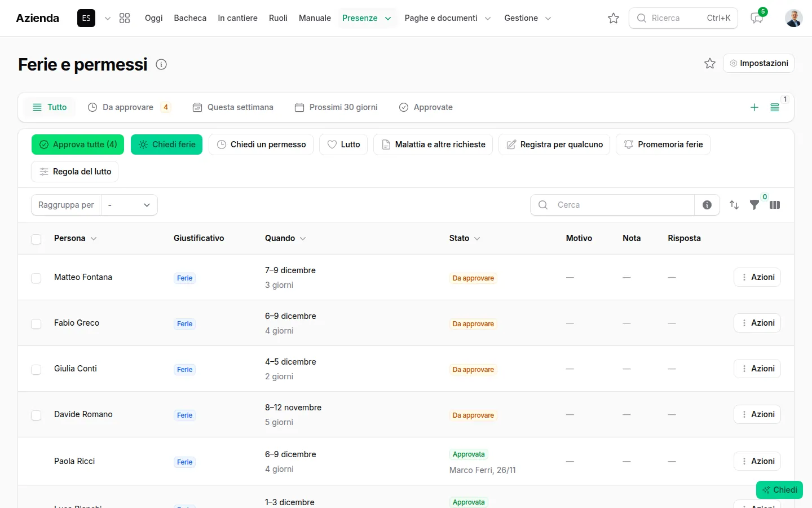Image resolution: width=812 pixels, height=508 pixels.
Task: Open the chat notifications icon
Action: (x=757, y=18)
